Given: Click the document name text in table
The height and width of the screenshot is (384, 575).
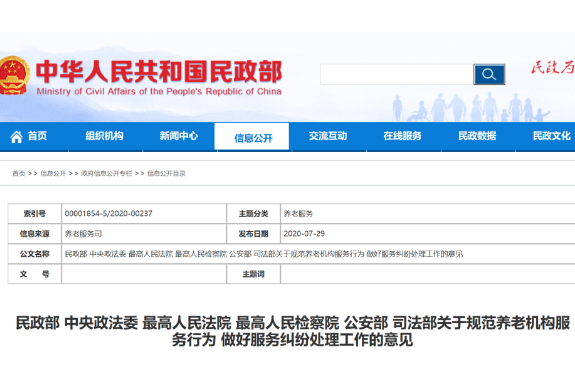Looking at the screenshot, I should click(x=264, y=254).
